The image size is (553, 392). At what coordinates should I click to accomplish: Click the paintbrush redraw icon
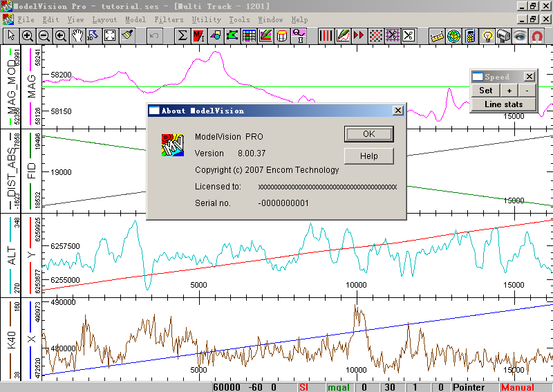(126, 36)
